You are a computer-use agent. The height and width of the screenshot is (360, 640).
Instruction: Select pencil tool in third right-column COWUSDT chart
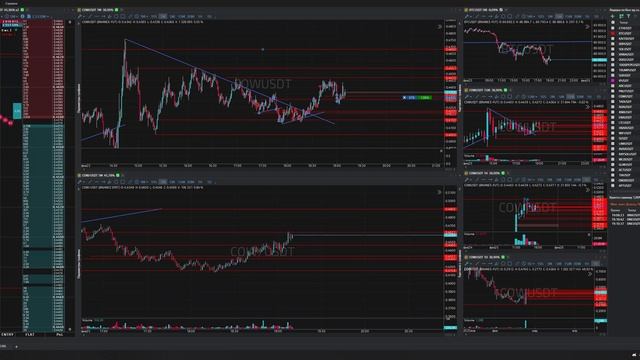467,180
